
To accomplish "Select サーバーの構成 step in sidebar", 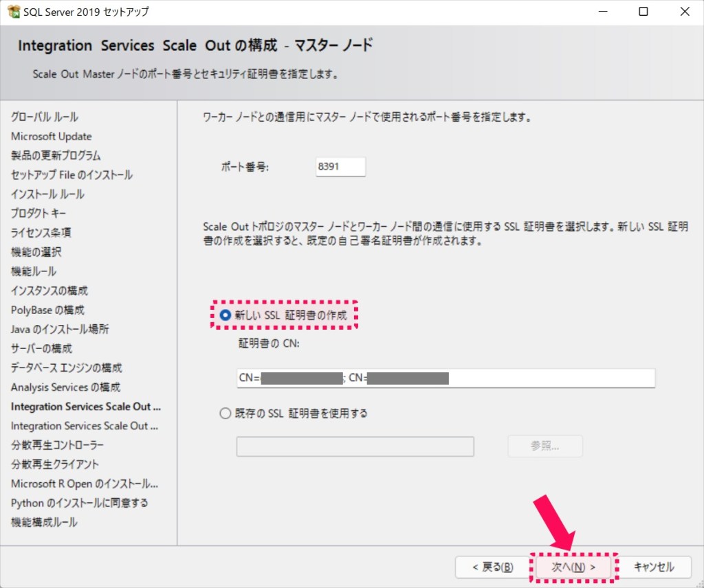I will 41,348.
